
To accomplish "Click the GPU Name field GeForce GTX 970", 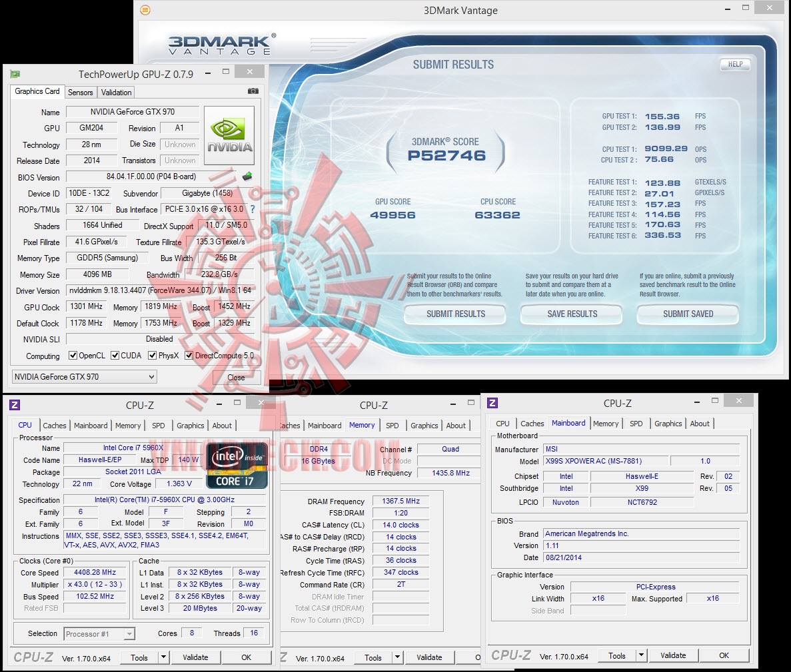I will coord(132,112).
